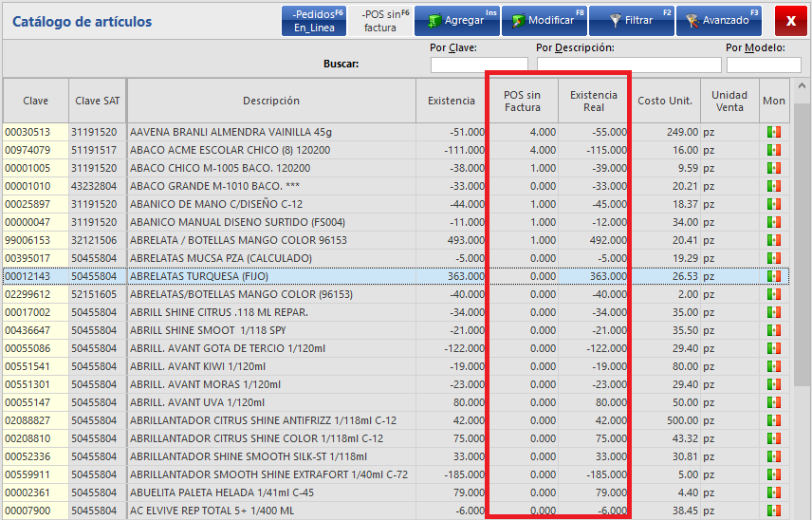The width and height of the screenshot is (812, 520).
Task: Click the Clave SAT column header
Action: pos(97,101)
